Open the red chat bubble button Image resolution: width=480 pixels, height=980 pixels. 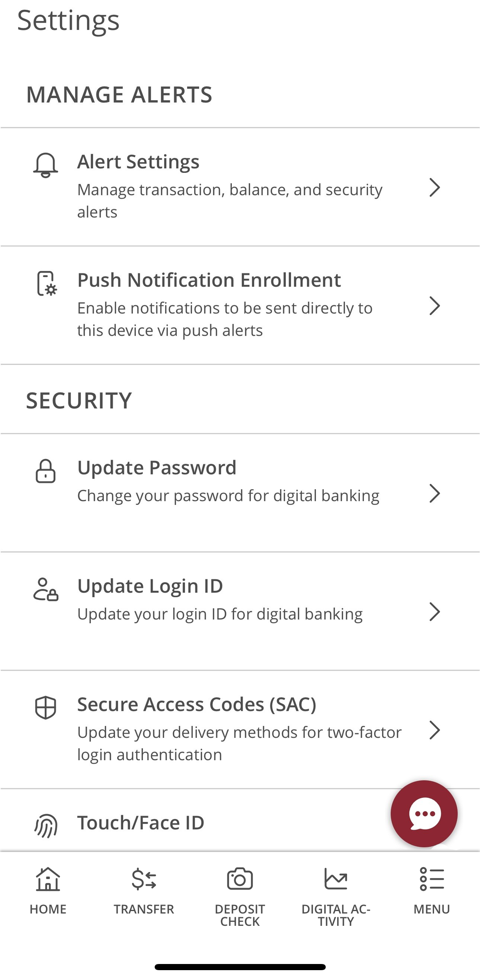(x=424, y=813)
